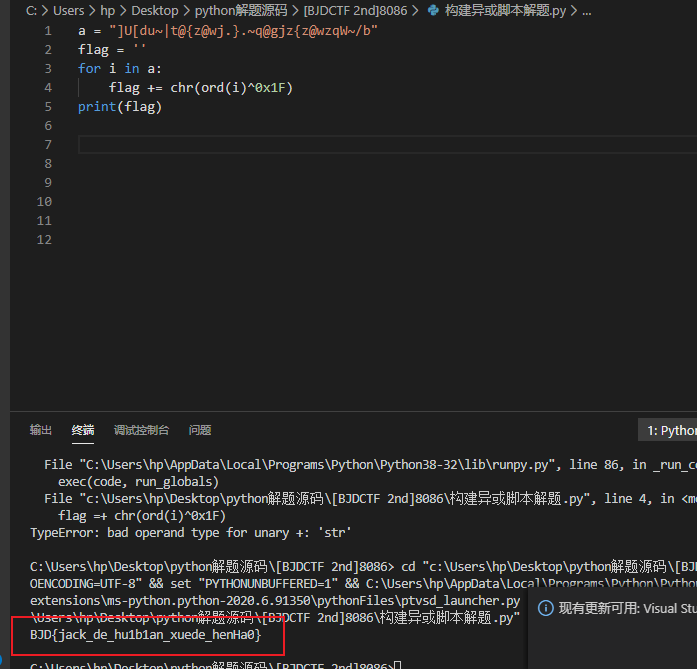
Task: Click the 'hp' breadcrumb segment
Action: (108, 11)
